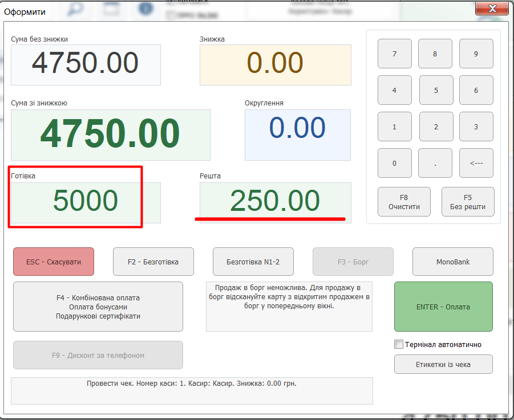Toggle Термінал автоматично checkbox
Screen dimensions: 514x420
point(399,344)
